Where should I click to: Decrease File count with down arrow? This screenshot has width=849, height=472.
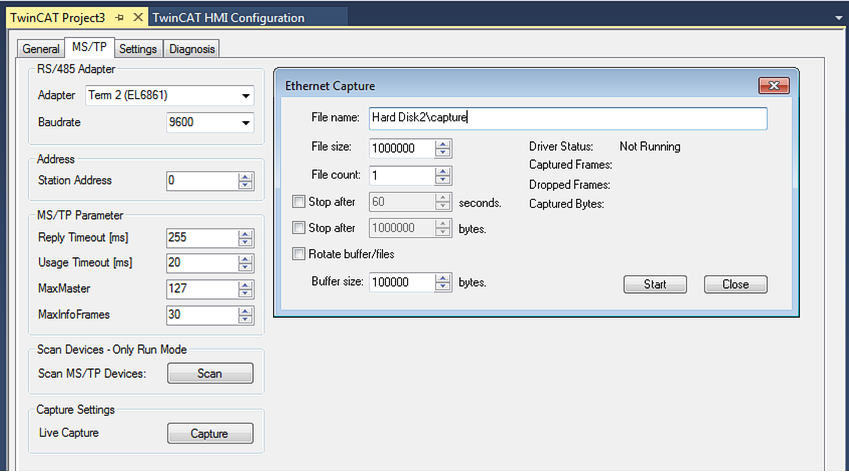click(443, 180)
